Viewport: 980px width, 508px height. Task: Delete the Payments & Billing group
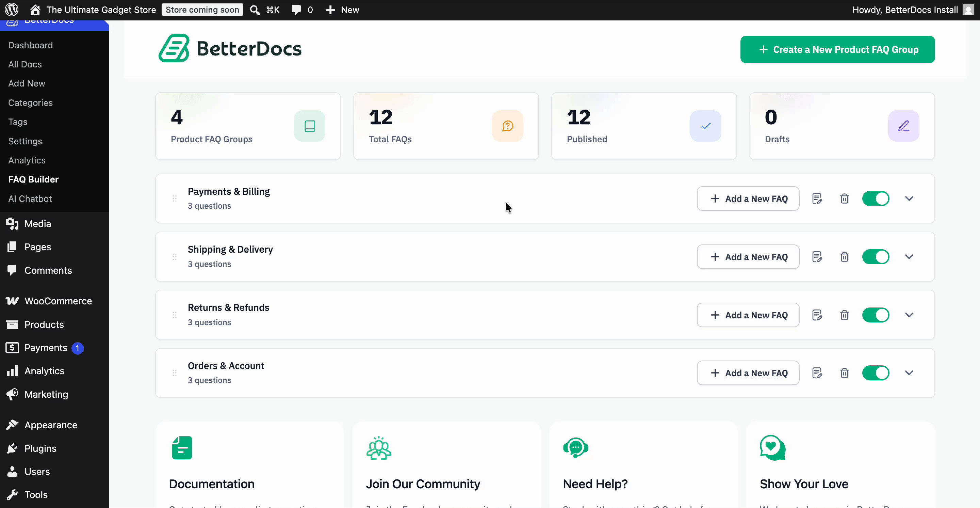[x=845, y=199]
